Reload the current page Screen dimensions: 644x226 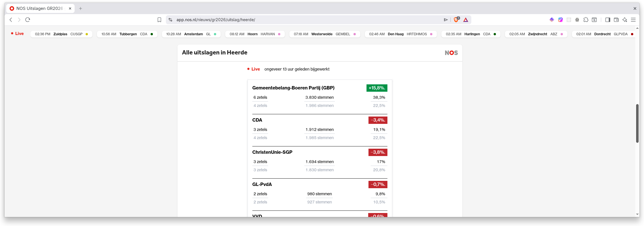[x=28, y=20]
